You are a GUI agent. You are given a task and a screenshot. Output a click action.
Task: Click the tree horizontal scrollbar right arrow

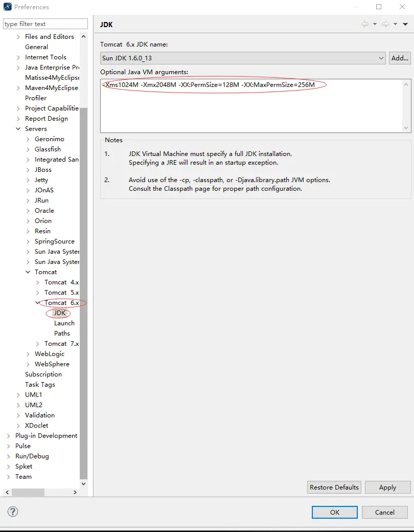(75, 492)
